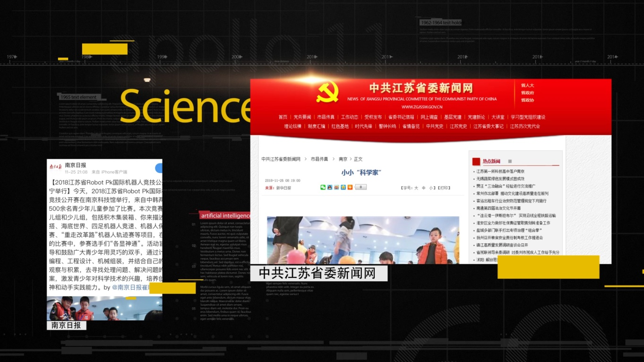
Task: Open news 常州作出部署 推动文化建设高质量走在前列
Action: point(512,193)
